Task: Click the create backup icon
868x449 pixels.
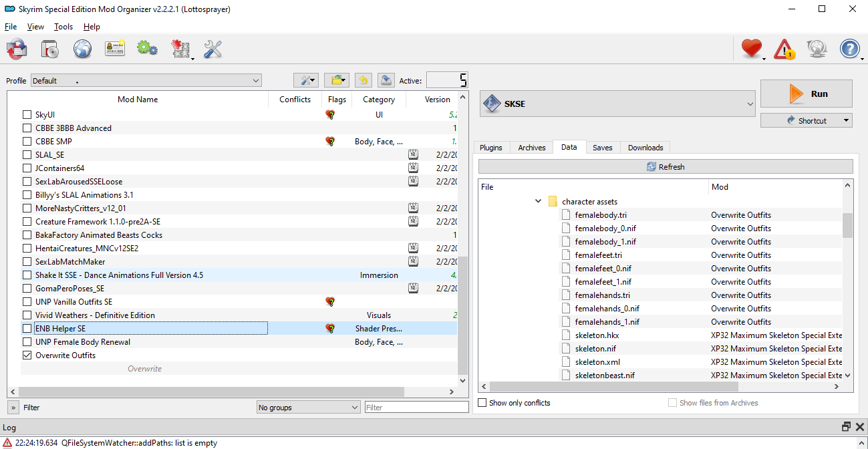Action: tap(386, 80)
